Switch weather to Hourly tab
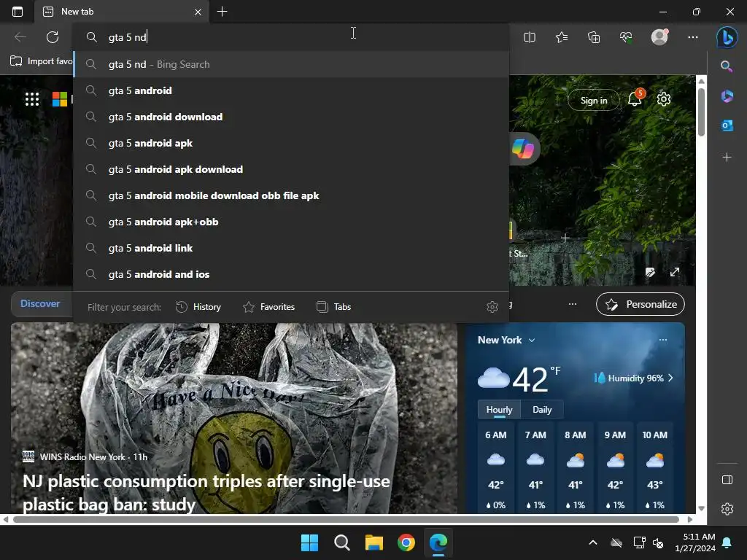The height and width of the screenshot is (560, 747). pyautogui.click(x=499, y=410)
